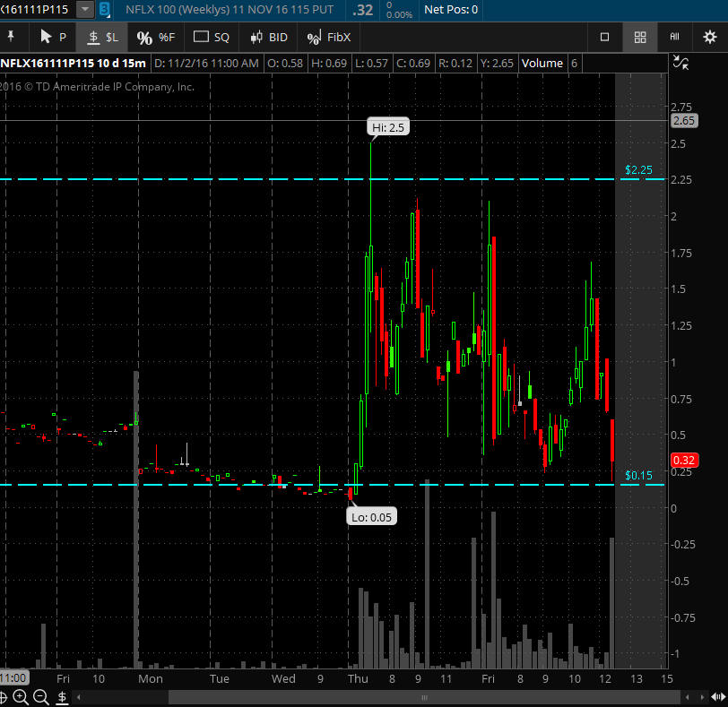Select the BID candlestick tool
Screen dimensions: 728x707
(268, 37)
